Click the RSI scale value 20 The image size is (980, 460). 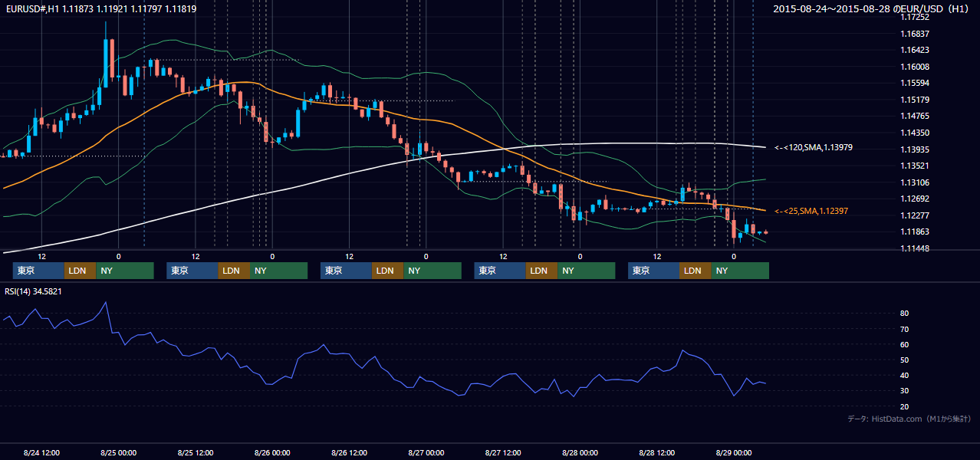point(905,406)
